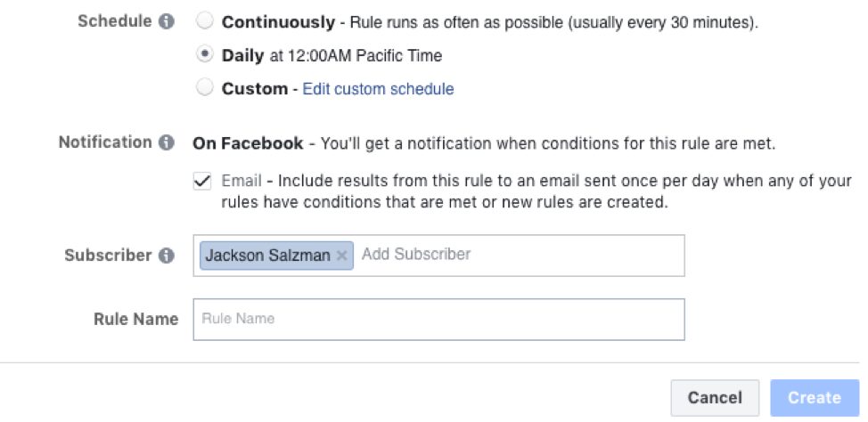
Task: Select the Continuously schedule radio button
Action: point(205,22)
